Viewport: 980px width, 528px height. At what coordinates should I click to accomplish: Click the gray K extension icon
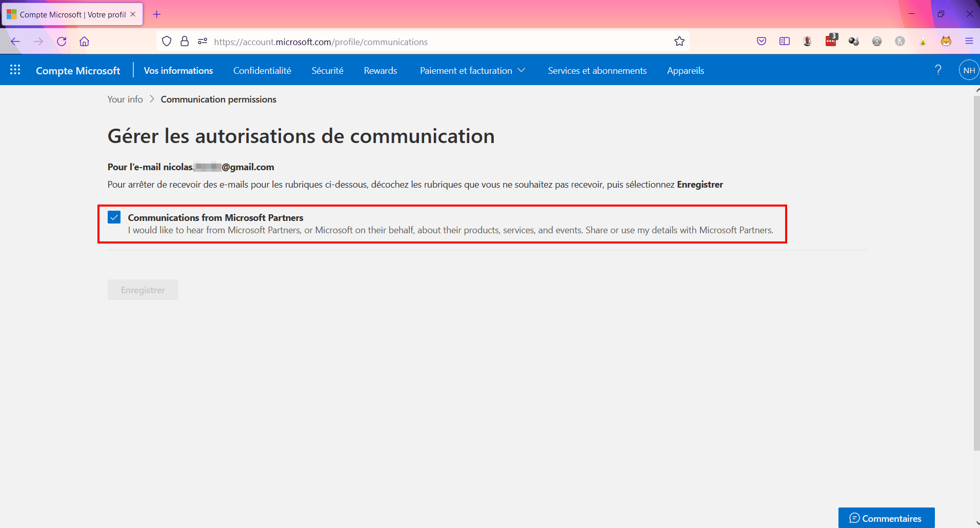[x=900, y=42]
